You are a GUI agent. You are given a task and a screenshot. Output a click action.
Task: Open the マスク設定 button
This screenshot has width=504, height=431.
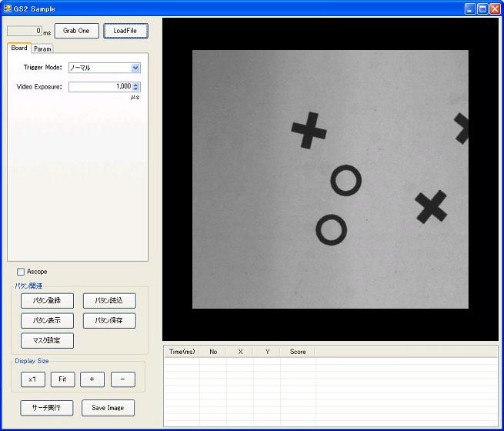(x=47, y=340)
